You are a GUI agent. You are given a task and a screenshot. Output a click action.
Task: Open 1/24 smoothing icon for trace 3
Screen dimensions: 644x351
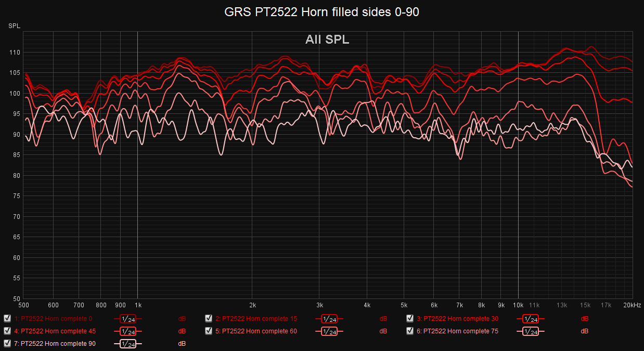pyautogui.click(x=531, y=319)
